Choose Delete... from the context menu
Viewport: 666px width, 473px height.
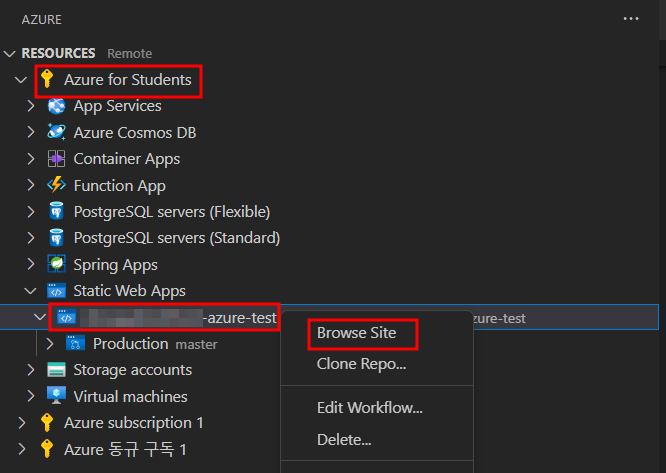[x=344, y=439]
